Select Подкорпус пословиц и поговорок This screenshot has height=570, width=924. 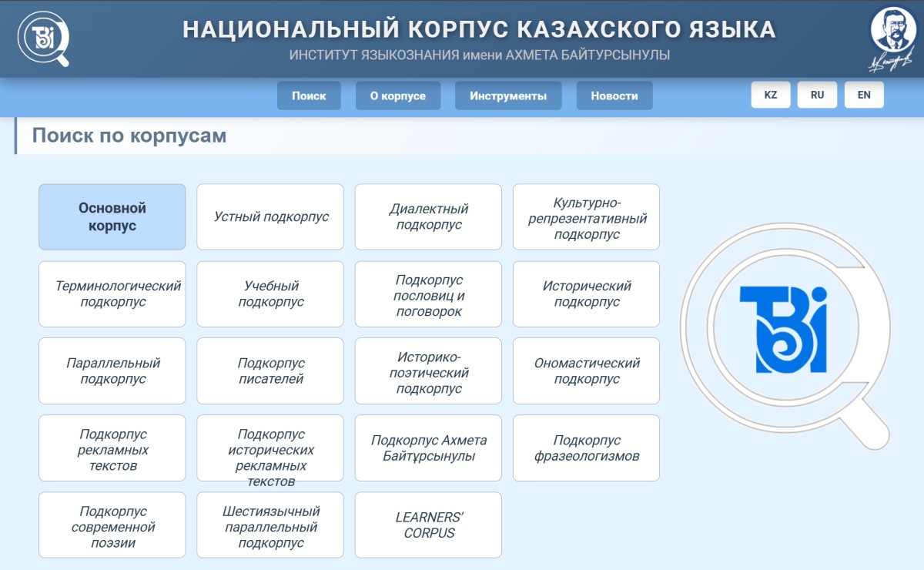[428, 293]
